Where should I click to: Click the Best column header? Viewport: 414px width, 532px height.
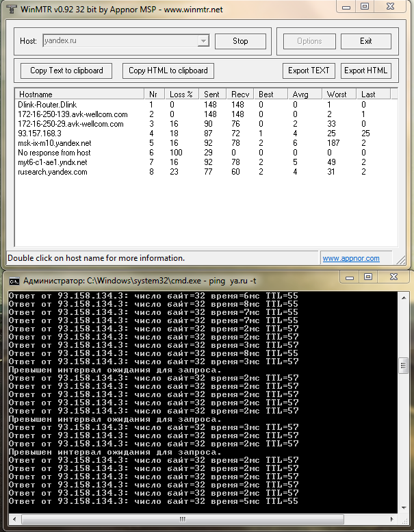271,94
